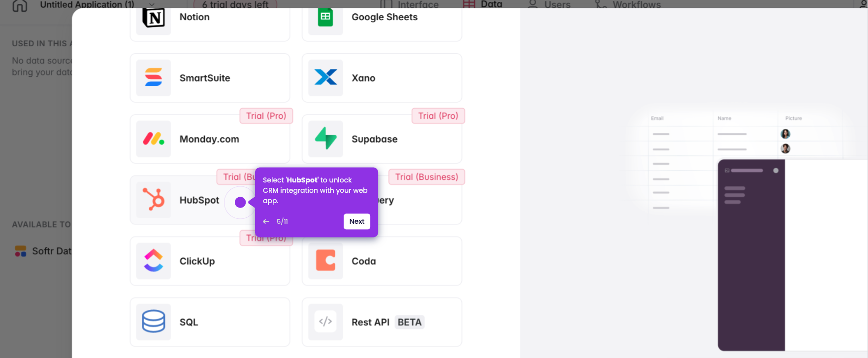Viewport: 868px width, 358px height.
Task: Go home via the house icon
Action: 20,5
